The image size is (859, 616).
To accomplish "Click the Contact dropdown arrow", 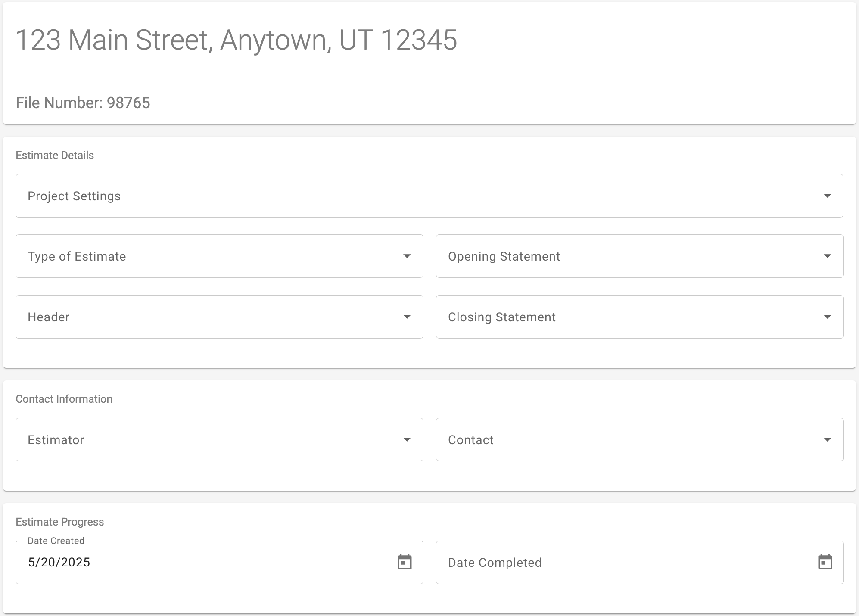I will click(x=827, y=440).
